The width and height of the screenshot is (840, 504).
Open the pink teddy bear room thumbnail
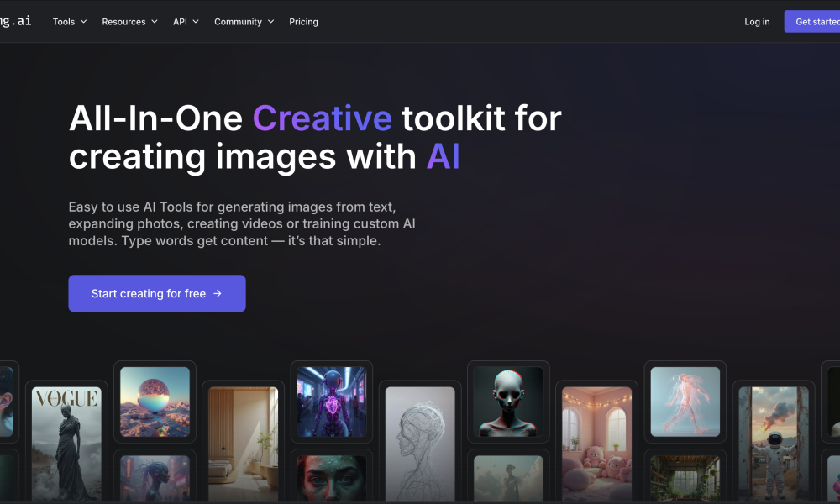point(596,444)
